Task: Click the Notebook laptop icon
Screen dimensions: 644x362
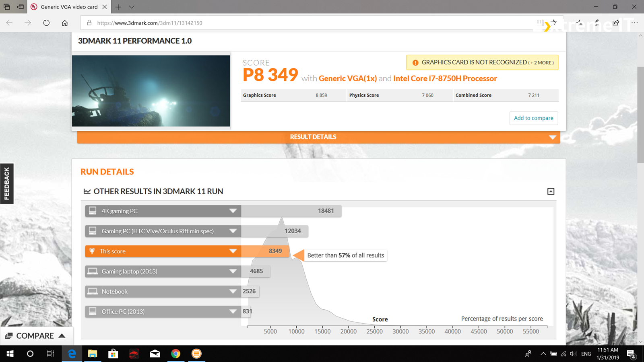Action: pyautogui.click(x=93, y=291)
